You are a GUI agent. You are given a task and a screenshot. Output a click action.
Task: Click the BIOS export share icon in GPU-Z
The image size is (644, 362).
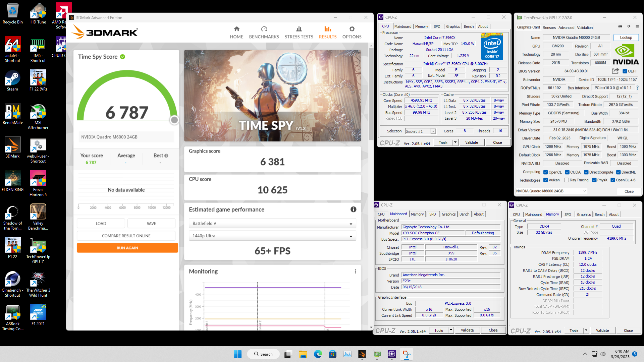(x=615, y=71)
